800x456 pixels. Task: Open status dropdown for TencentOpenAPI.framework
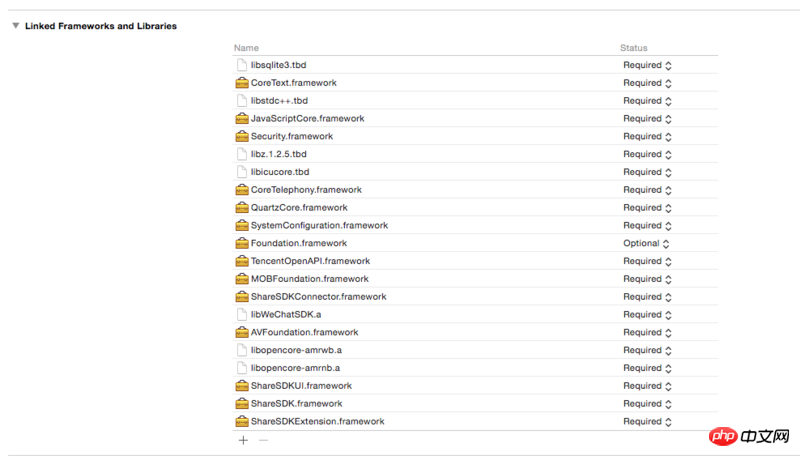click(x=647, y=261)
